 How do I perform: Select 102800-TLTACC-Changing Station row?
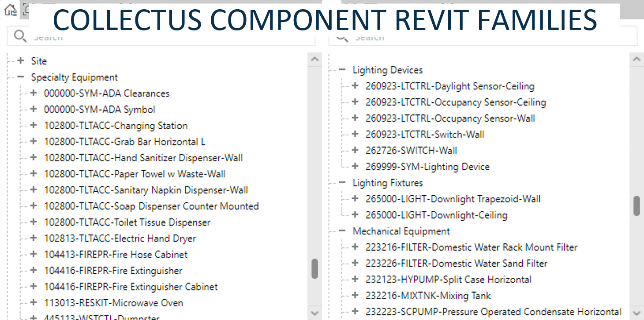pos(116,126)
